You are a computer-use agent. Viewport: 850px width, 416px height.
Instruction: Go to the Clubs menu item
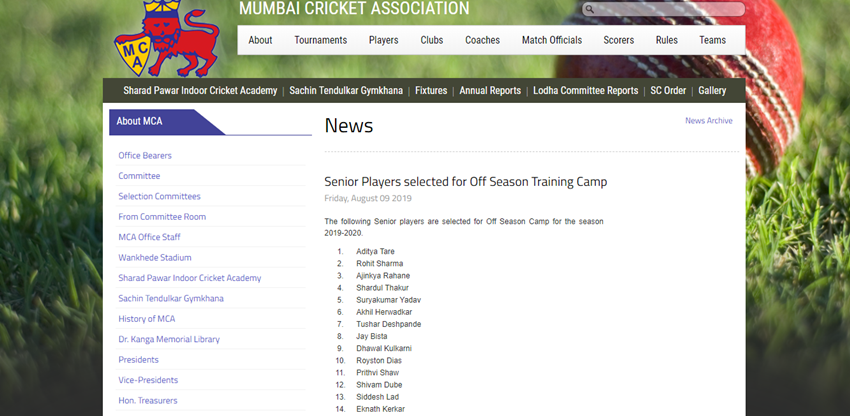tap(432, 40)
